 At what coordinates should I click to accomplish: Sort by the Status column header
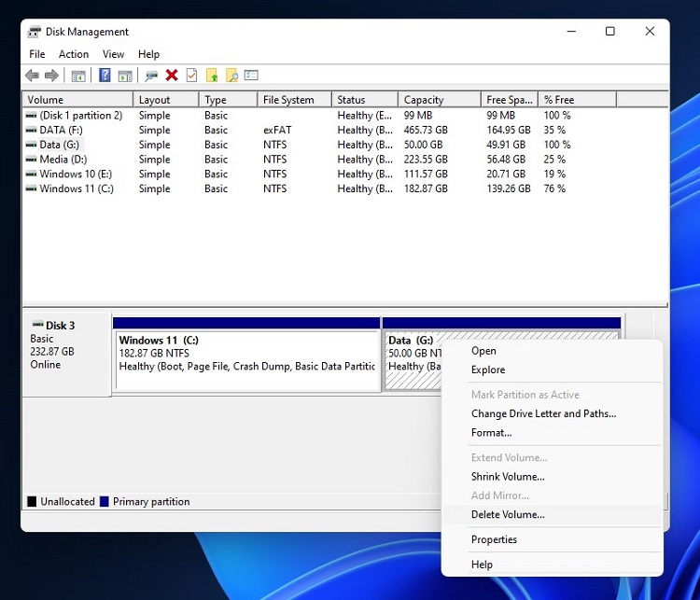365,100
